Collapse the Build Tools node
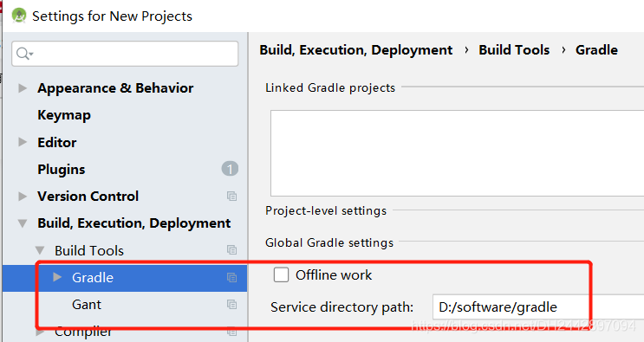 (x=40, y=250)
